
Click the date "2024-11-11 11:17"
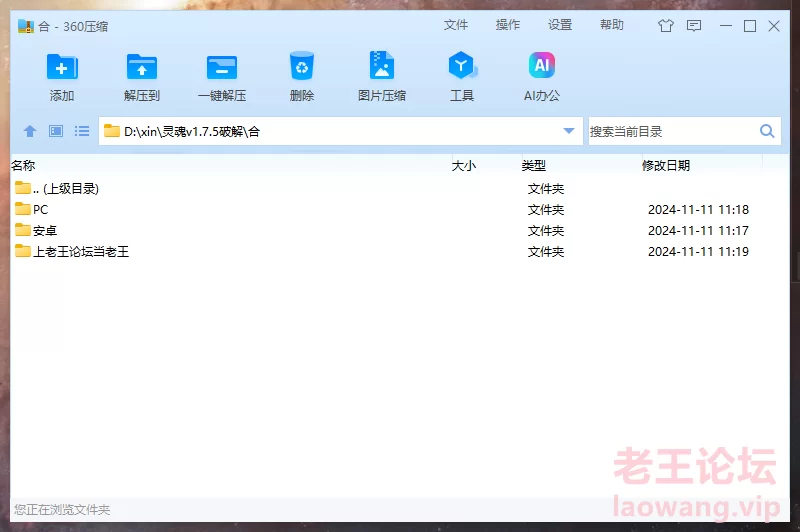(698, 231)
